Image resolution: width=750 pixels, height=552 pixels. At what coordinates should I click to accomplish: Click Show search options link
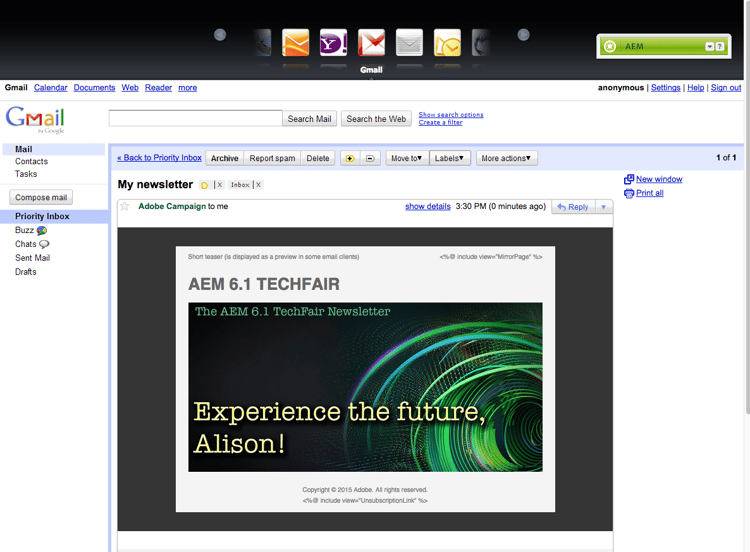click(451, 115)
